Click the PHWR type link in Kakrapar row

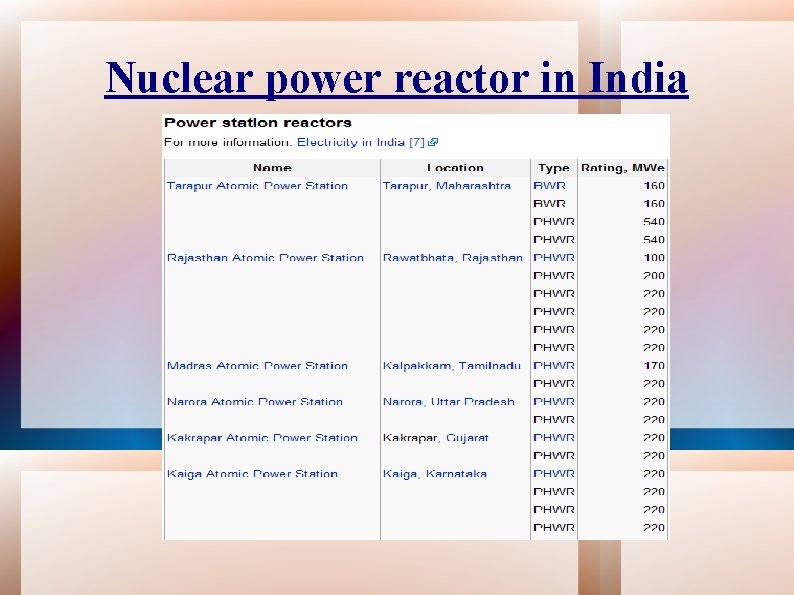click(x=554, y=438)
